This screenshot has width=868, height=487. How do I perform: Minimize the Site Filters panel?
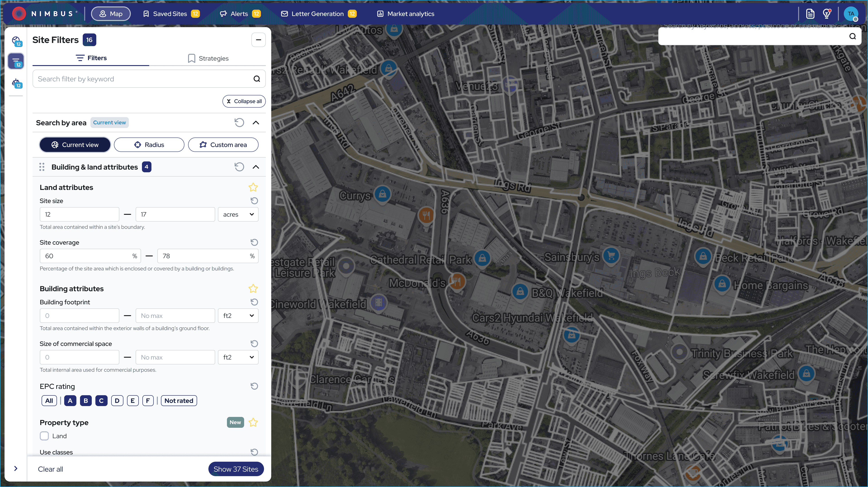pos(258,40)
